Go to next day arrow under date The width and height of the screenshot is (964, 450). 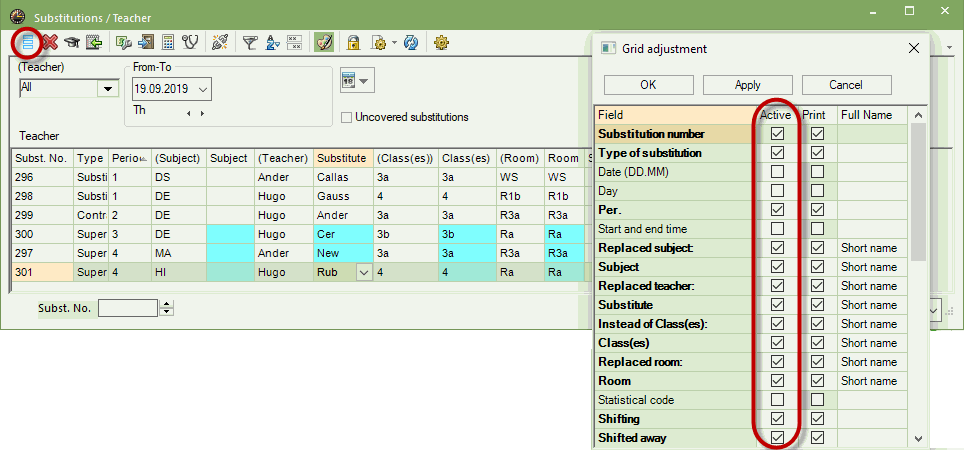tap(202, 113)
